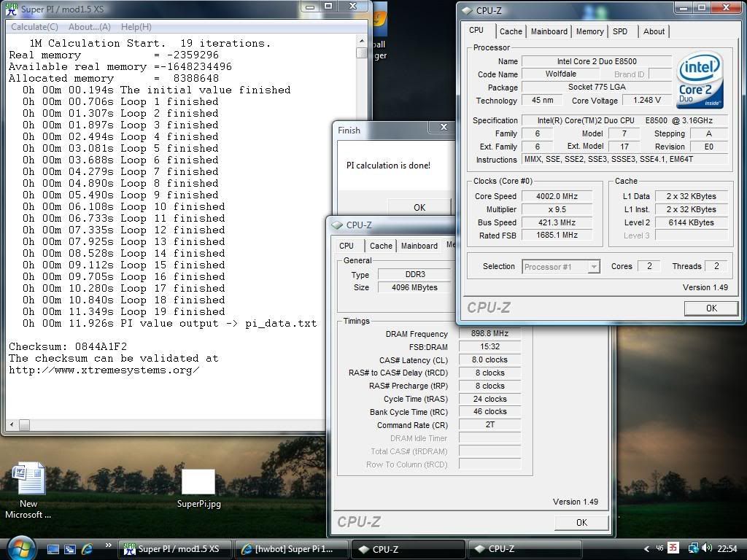
Task: Click the memory Type value DDR3
Action: 414,274
